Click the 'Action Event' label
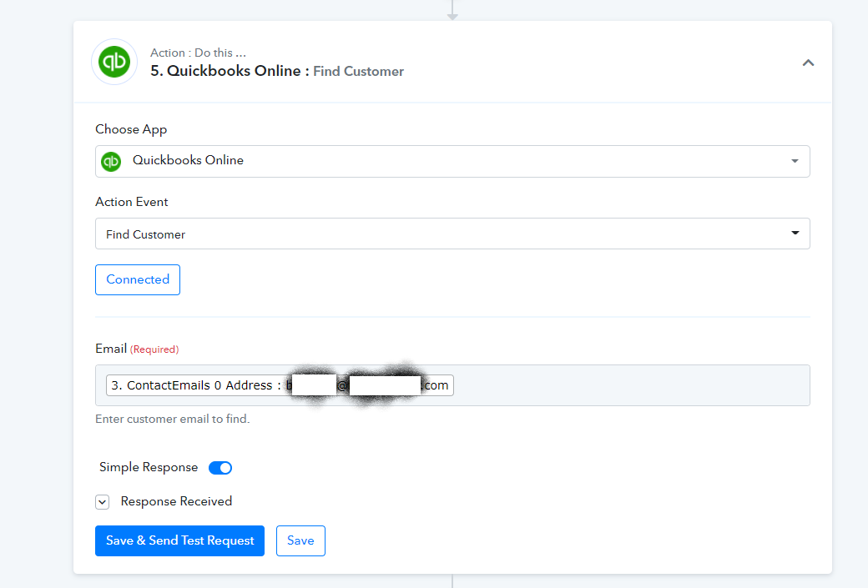868x588 pixels. point(131,202)
